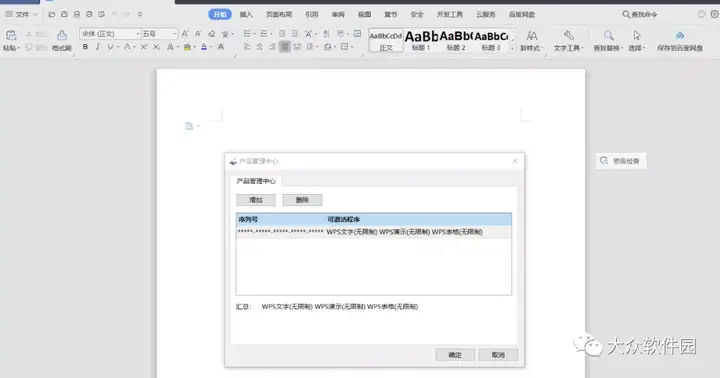Click the Save to Baidu Netdisk cloud icon
The image size is (720, 378).
(680, 36)
